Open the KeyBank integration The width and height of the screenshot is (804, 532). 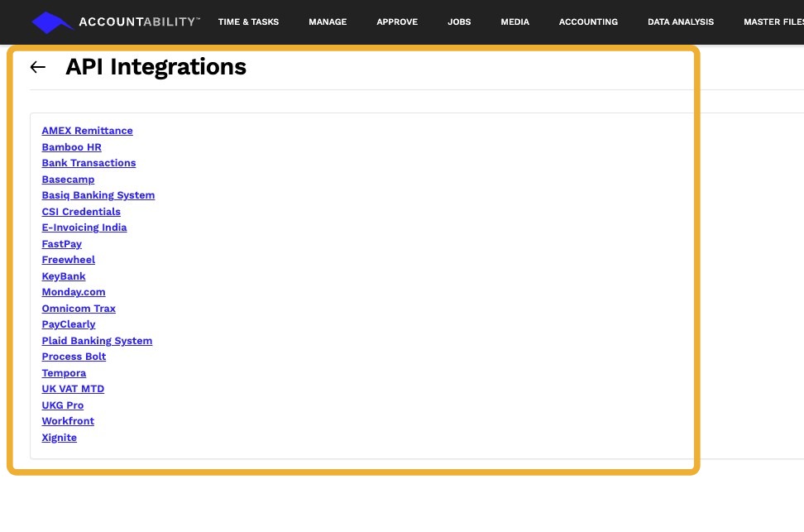coord(64,276)
